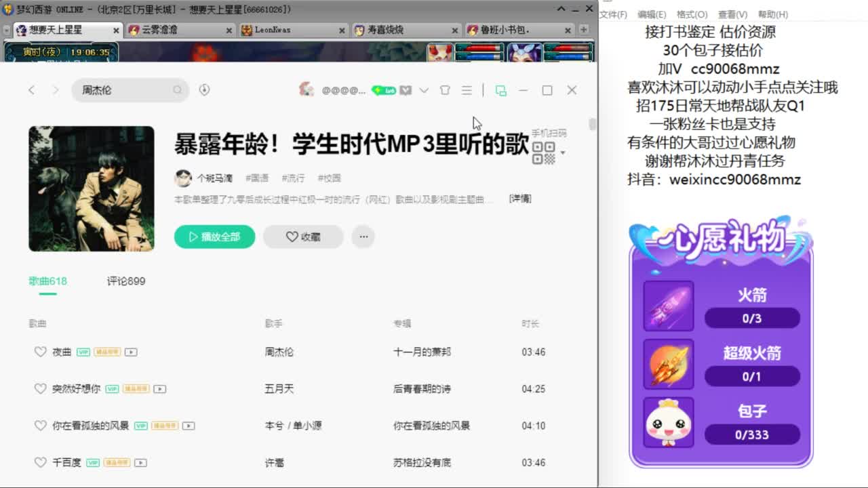Collapse the game window with the chevron arrow
868x488 pixels.
pos(560,9)
